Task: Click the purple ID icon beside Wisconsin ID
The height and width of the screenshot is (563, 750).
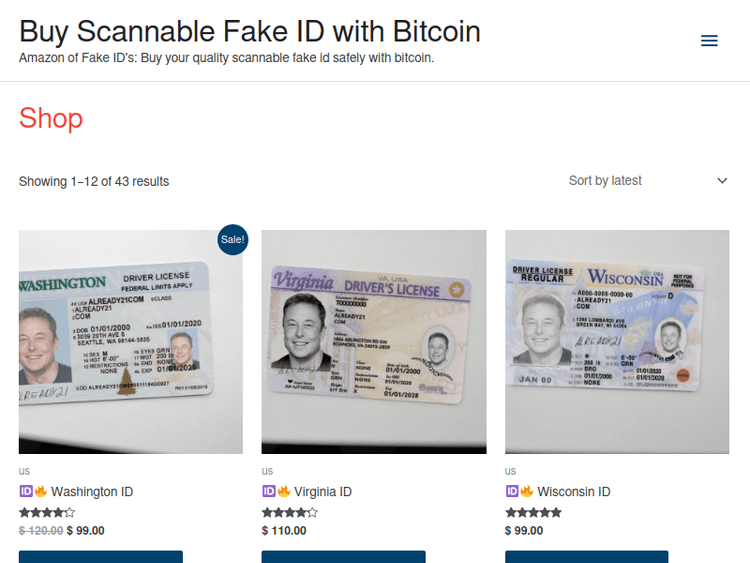Action: tap(512, 491)
